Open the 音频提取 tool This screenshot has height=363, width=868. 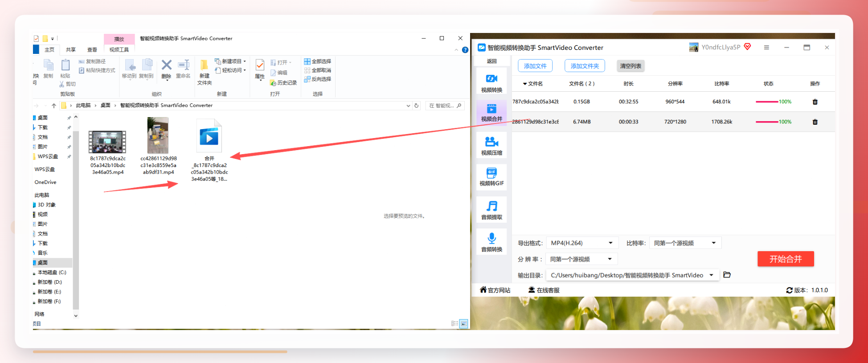point(491,210)
